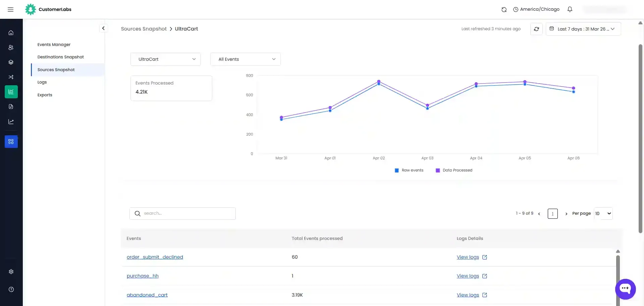This screenshot has width=644, height=306.
Task: Click the Apr 02 Data Processed point
Action: [x=379, y=82]
